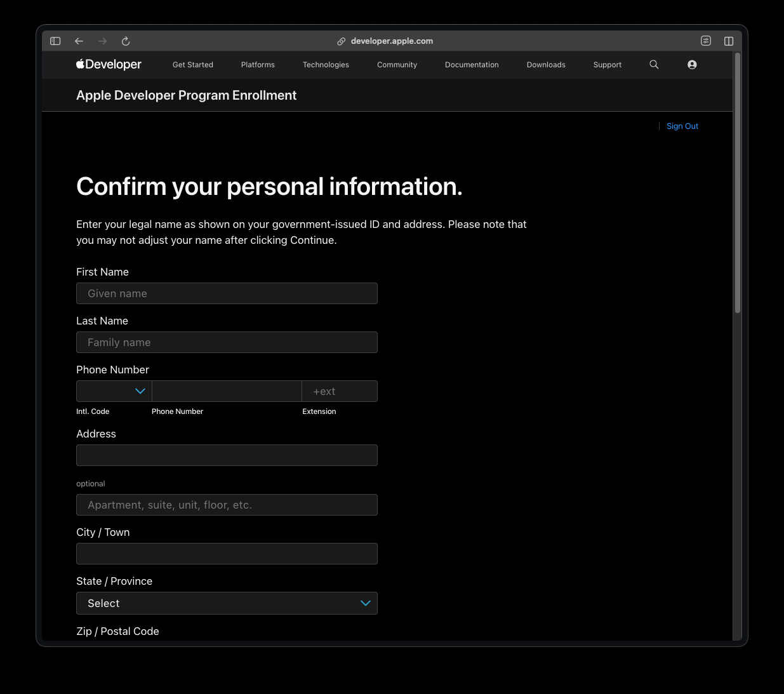This screenshot has height=694, width=784.
Task: Open Downloads menu item
Action: point(546,65)
